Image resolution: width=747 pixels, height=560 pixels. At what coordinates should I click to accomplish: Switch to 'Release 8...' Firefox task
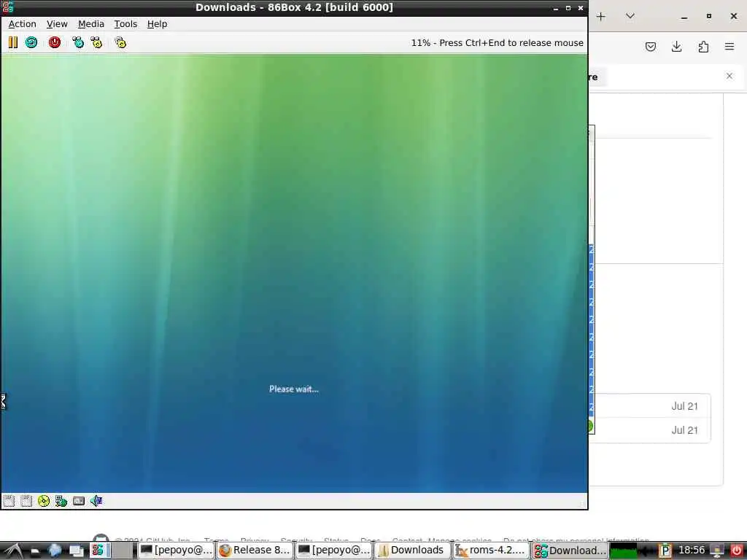coord(255,551)
